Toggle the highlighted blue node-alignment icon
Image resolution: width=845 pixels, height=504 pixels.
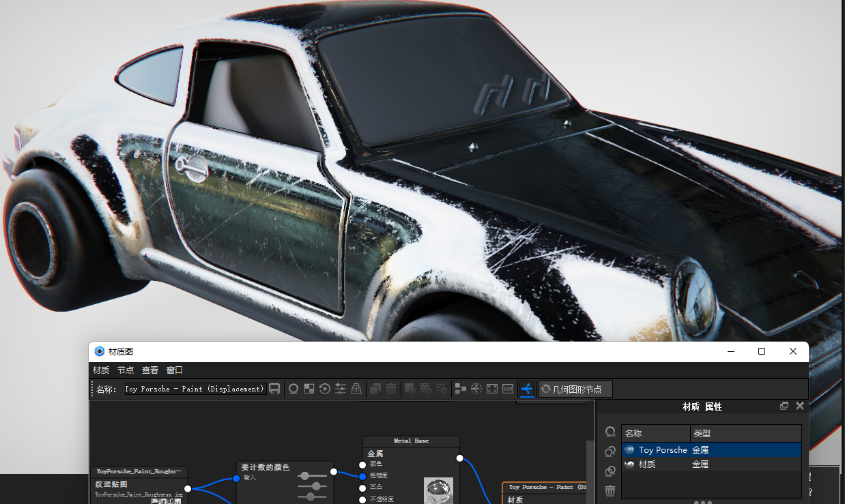[x=527, y=389]
